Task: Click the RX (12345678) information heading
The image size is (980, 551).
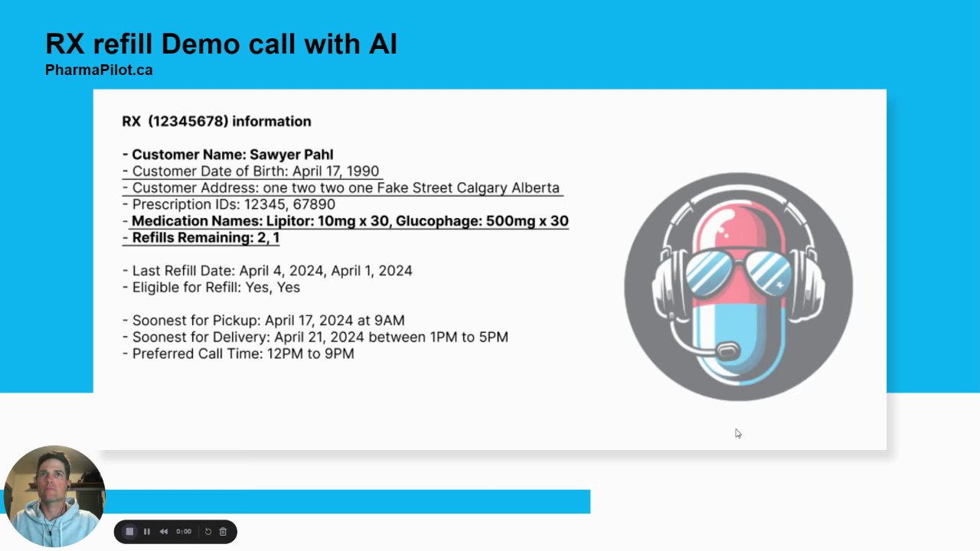Action: pyautogui.click(x=217, y=121)
